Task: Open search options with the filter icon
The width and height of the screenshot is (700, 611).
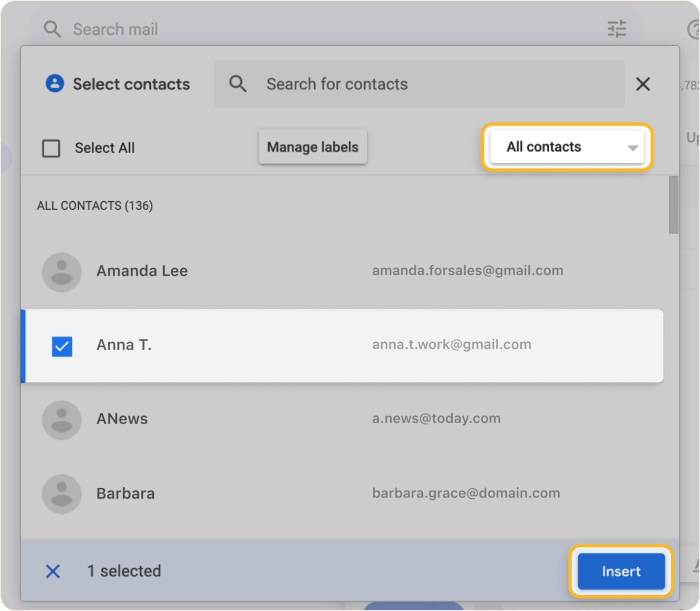Action: 616,29
